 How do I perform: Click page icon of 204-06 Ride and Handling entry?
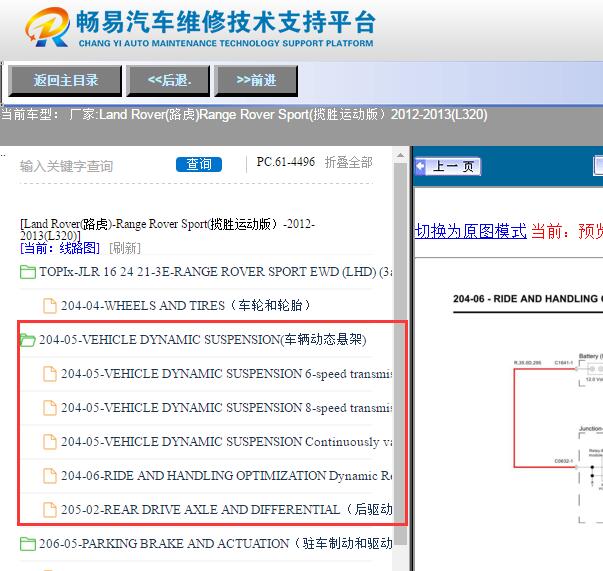point(50,476)
